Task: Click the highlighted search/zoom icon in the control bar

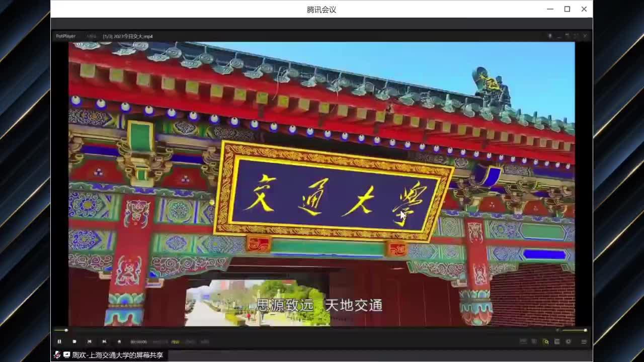Action: pyautogui.click(x=546, y=342)
